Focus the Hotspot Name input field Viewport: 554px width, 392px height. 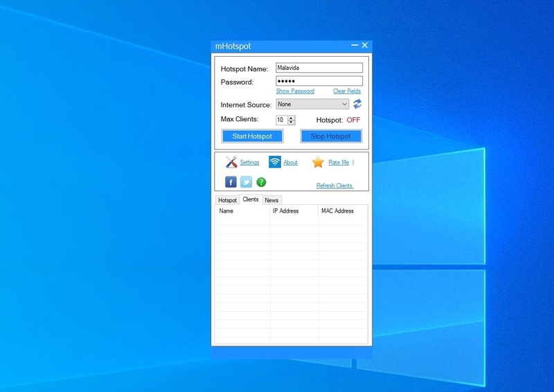point(319,67)
